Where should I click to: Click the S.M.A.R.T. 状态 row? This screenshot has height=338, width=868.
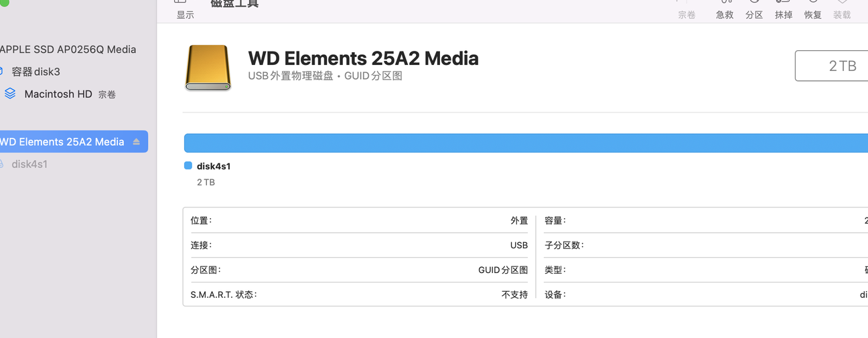pos(359,294)
